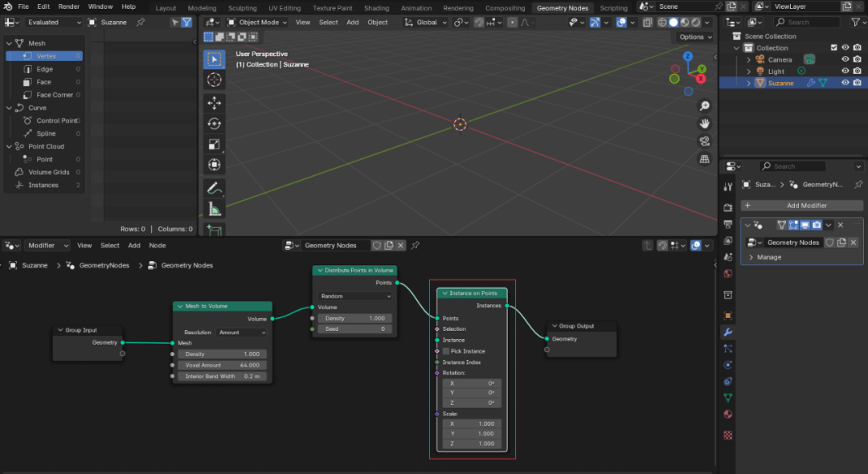868x474 pixels.
Task: Pin the Geometry Nodes node tree
Action: tap(416, 246)
